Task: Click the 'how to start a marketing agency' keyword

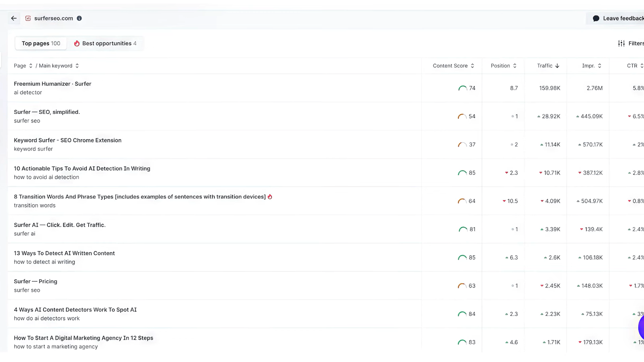Action: click(x=56, y=347)
